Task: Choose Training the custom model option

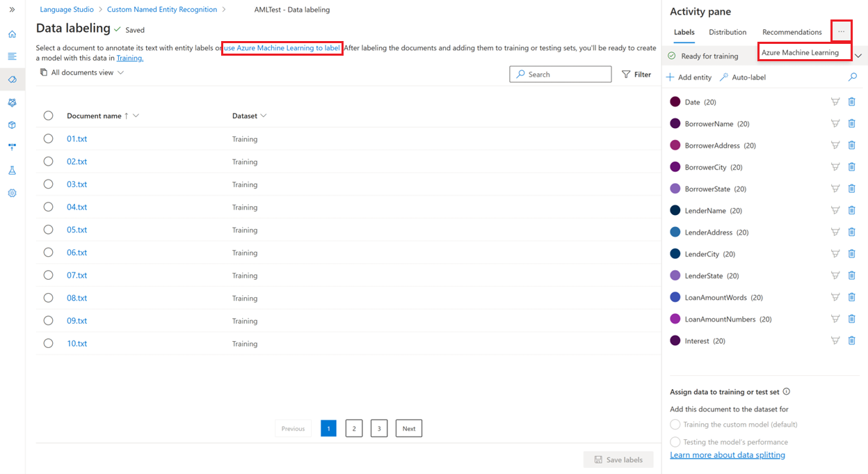Action: 675,425
